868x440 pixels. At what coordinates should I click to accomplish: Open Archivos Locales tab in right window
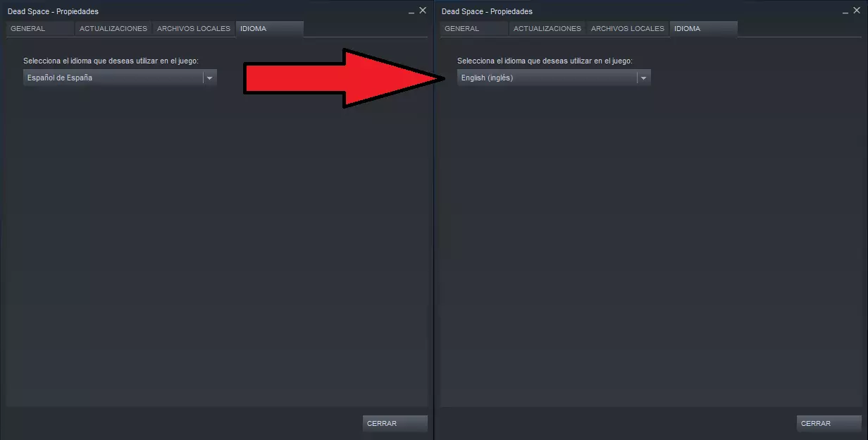point(628,29)
